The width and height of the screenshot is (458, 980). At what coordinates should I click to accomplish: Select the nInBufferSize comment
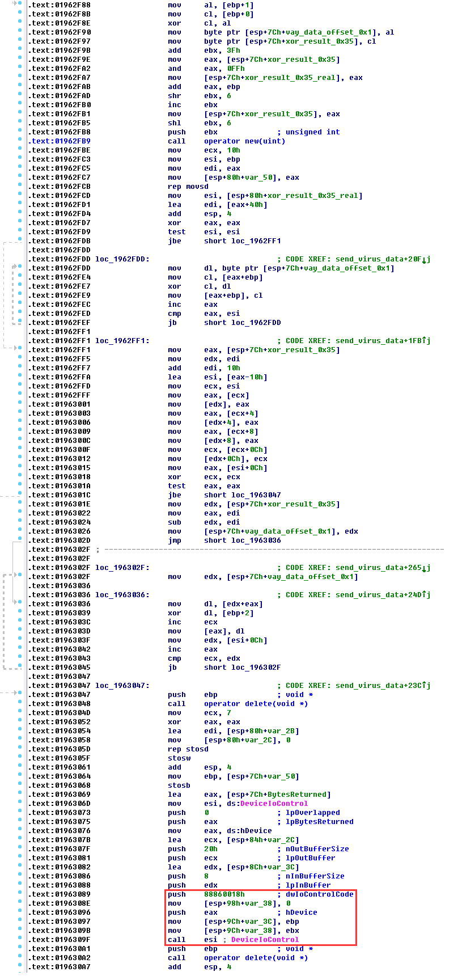tap(315, 876)
